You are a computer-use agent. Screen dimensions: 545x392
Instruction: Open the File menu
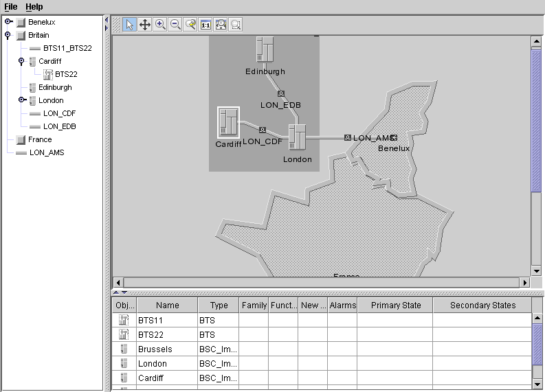click(x=11, y=7)
